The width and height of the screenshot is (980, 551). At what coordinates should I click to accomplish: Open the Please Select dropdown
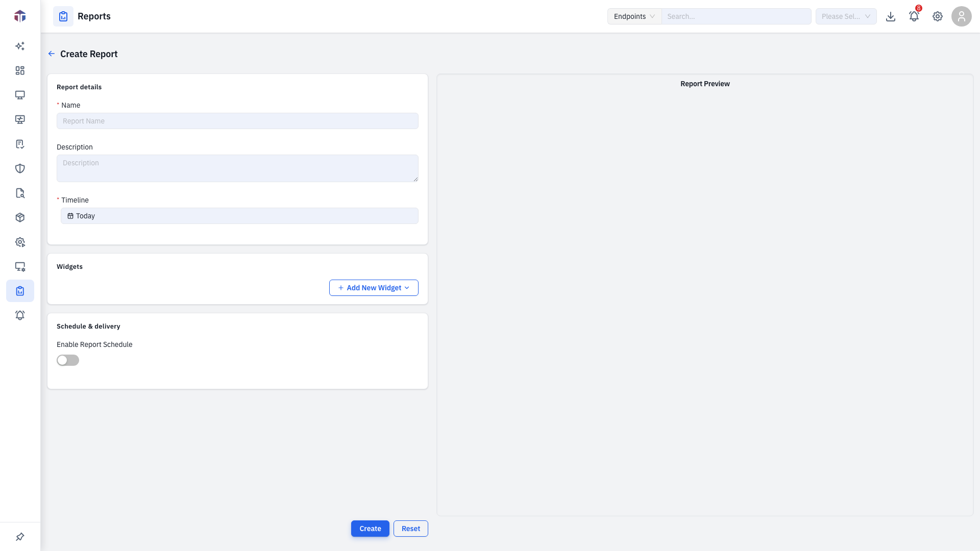click(846, 16)
